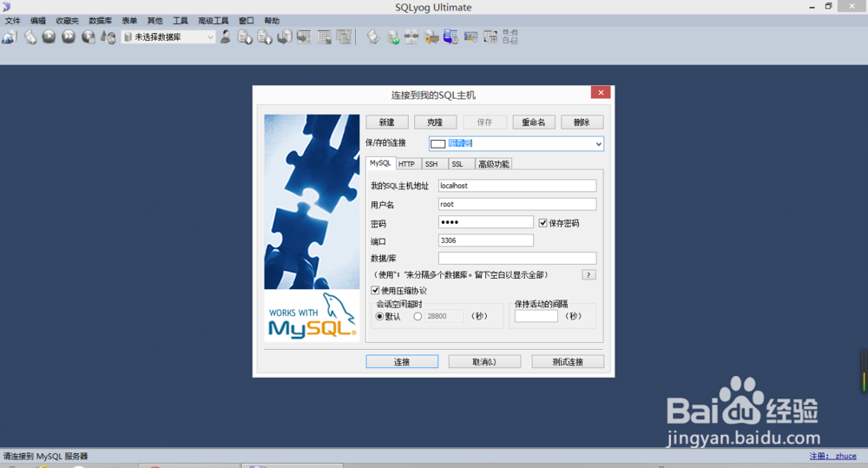Viewport: 868px width, 468px height.
Task: Click the query builder icon
Action: coord(490,37)
